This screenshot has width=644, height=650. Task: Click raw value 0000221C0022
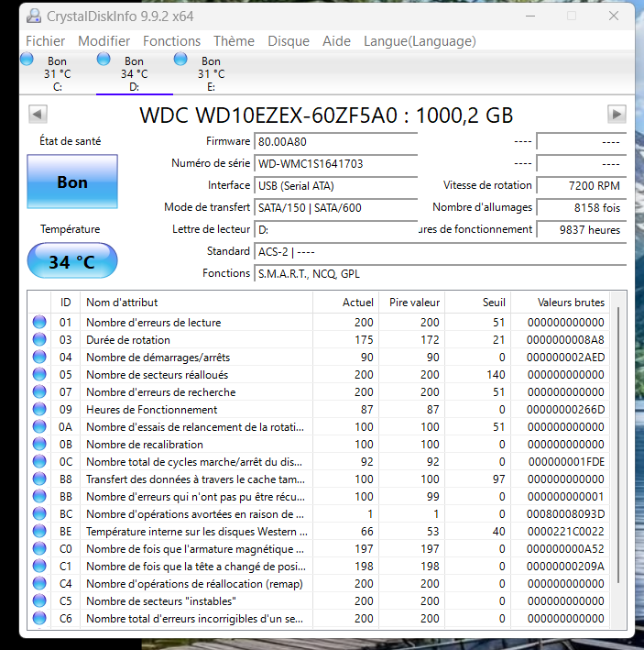[565, 531]
